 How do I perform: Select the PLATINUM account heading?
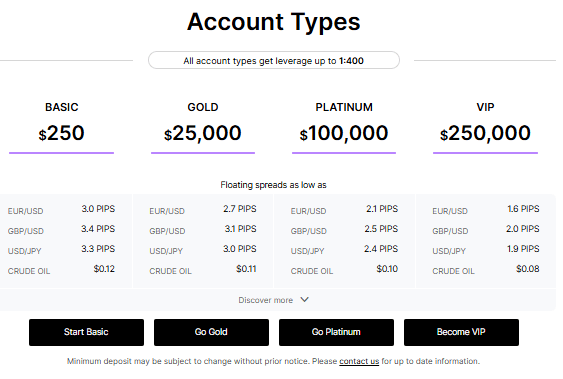pos(344,107)
